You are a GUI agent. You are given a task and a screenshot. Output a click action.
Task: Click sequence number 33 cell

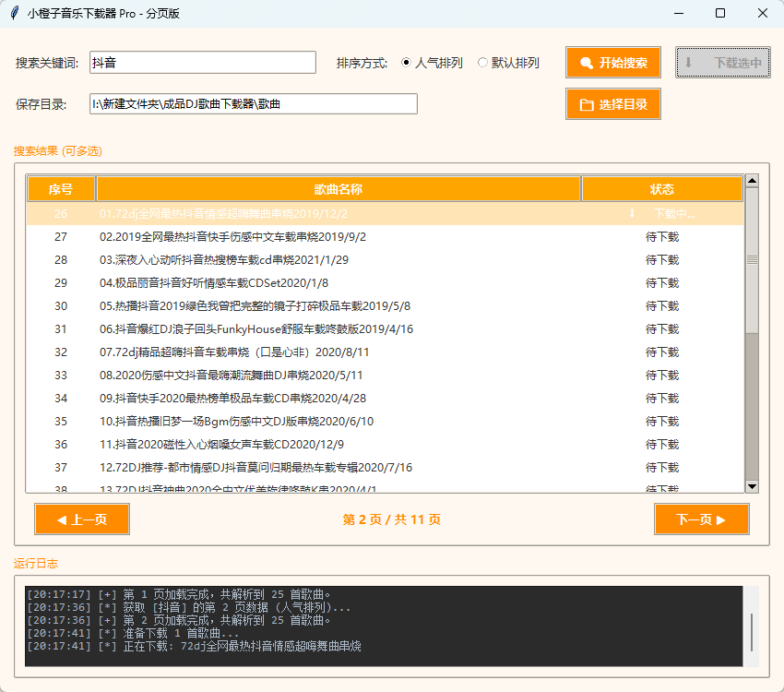pyautogui.click(x=61, y=375)
